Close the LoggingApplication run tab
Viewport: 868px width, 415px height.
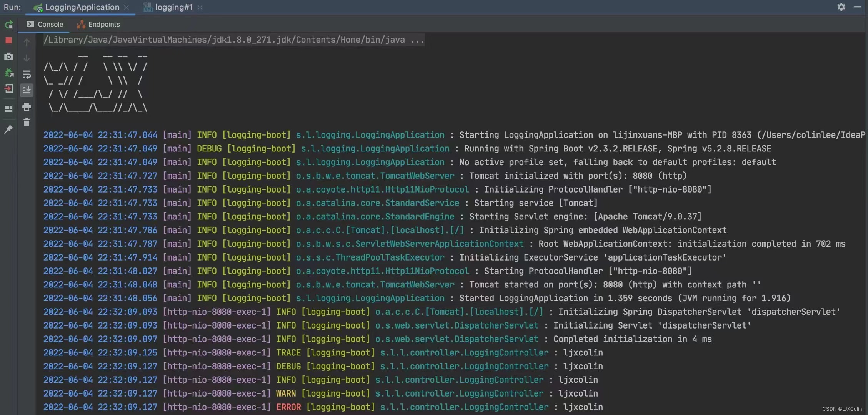click(127, 7)
